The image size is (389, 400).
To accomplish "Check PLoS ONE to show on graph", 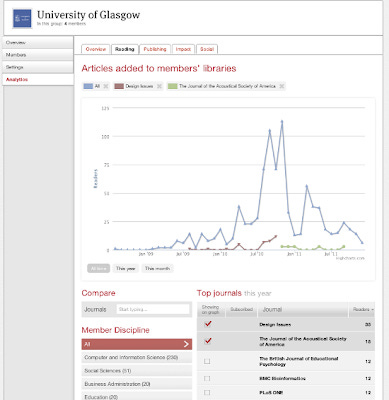I will 207,392.
